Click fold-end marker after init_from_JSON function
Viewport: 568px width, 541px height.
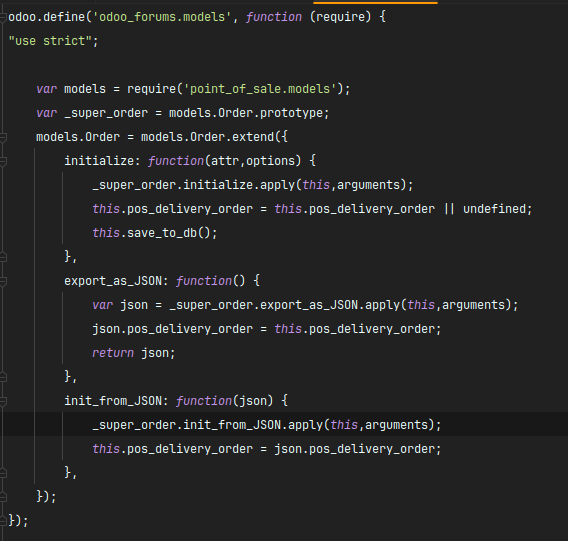point(3,473)
